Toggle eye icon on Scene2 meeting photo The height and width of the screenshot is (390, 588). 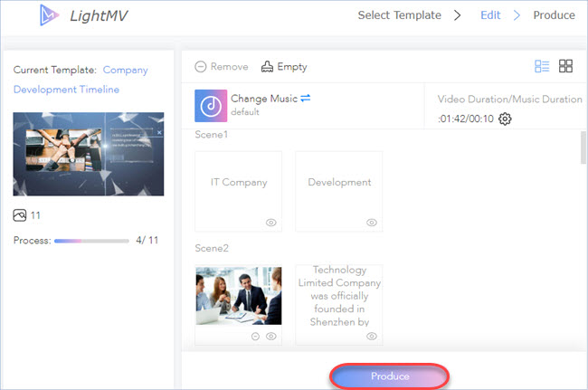[x=271, y=337]
